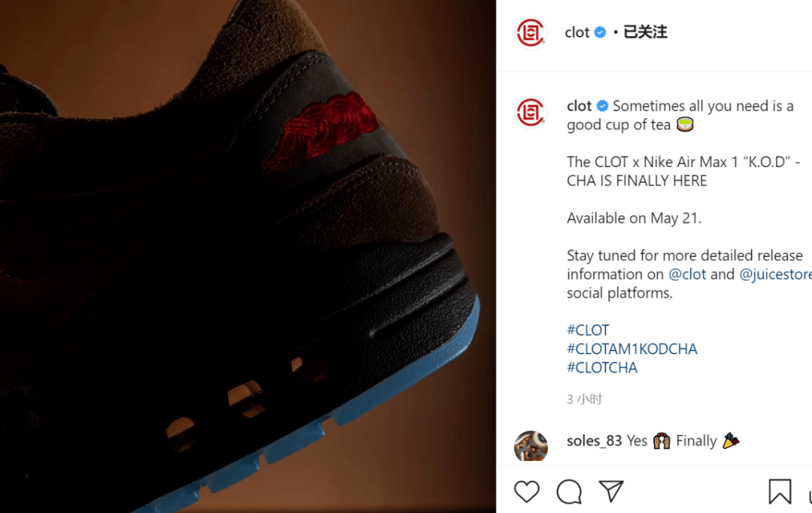Click the sneaker photo in the post

tap(247, 256)
